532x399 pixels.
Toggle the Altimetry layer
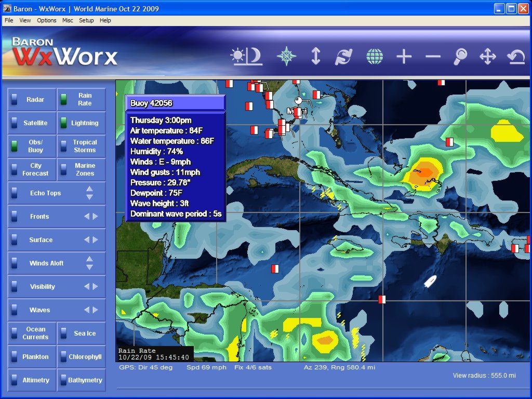coord(32,380)
